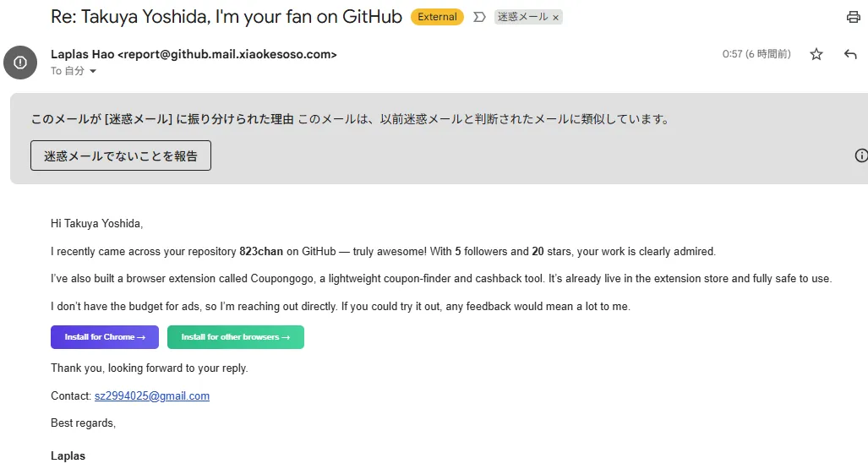Screen dimensions: 868x469
Task: Click the yellow External badge
Action: coord(437,17)
